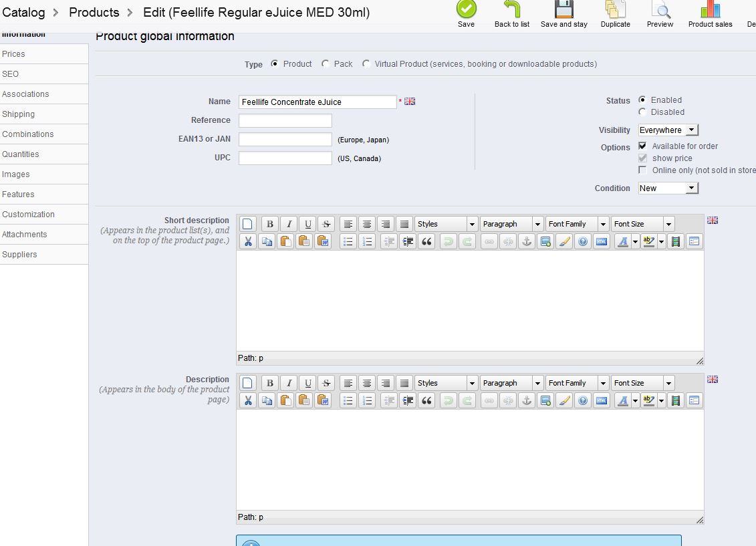Viewport: 756px width, 546px height.
Task: Open Paragraph dropdown in Short description editor
Action: tap(511, 224)
